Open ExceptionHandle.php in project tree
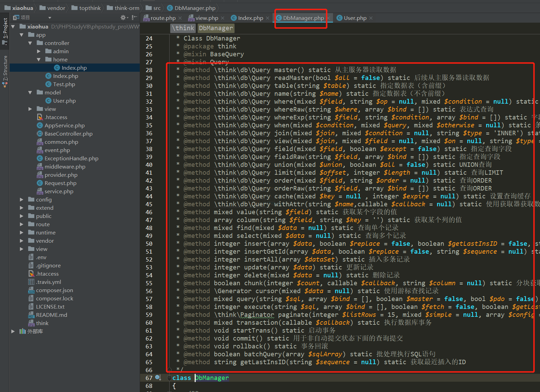This screenshot has height=392, width=540. [68, 158]
